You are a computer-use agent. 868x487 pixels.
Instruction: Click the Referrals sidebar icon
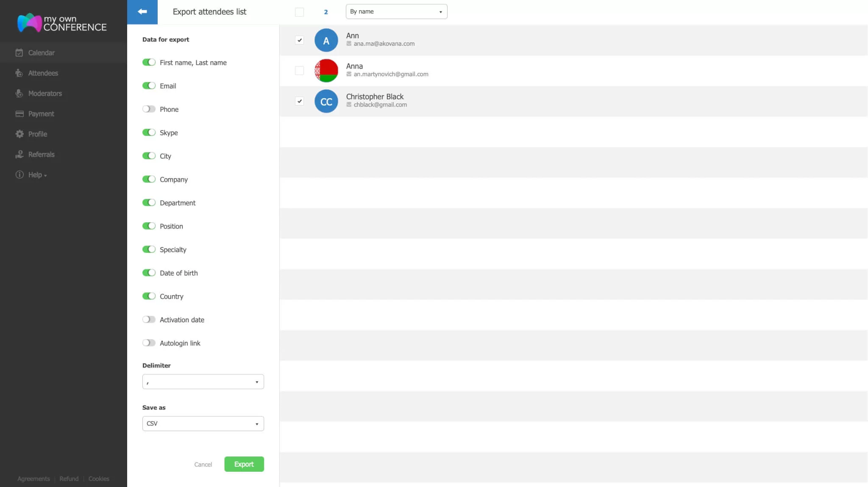tap(19, 155)
